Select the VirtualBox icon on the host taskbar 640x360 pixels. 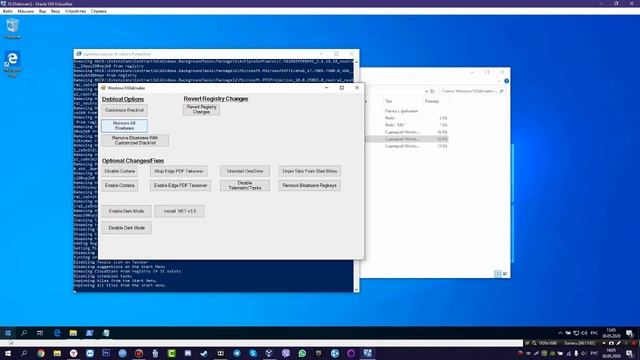pos(367,353)
